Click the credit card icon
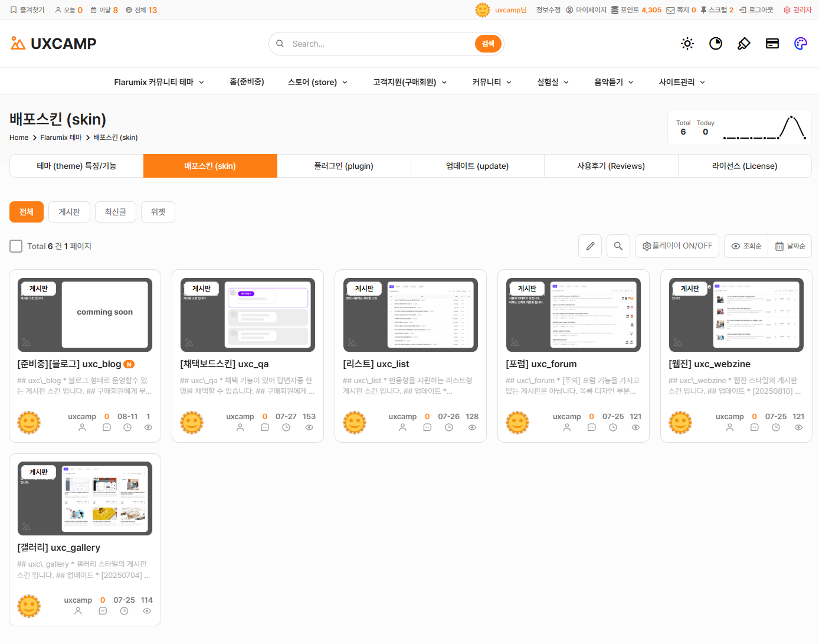This screenshot has width=819, height=644. [772, 44]
